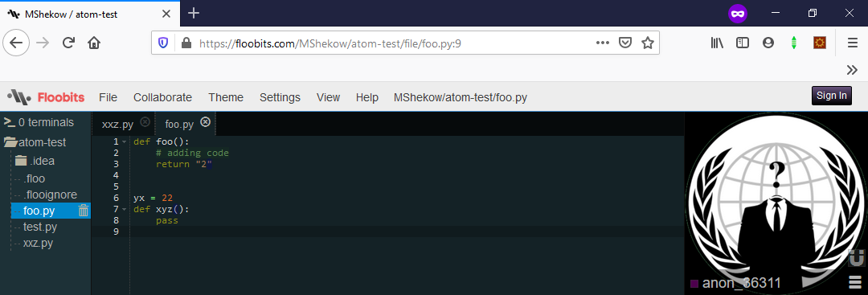This screenshot has width=868, height=295.
Task: Open the hamburger menu beside anon_36311
Action: [855, 284]
